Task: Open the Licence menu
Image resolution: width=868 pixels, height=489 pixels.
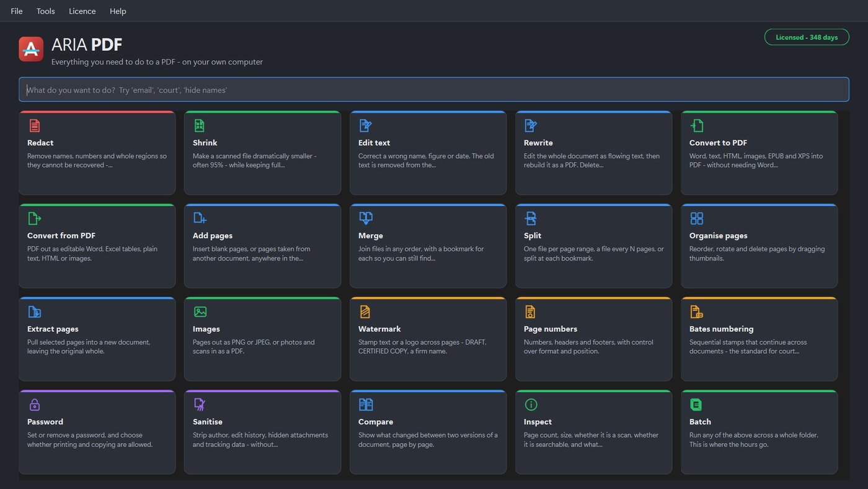Action: pos(82,11)
